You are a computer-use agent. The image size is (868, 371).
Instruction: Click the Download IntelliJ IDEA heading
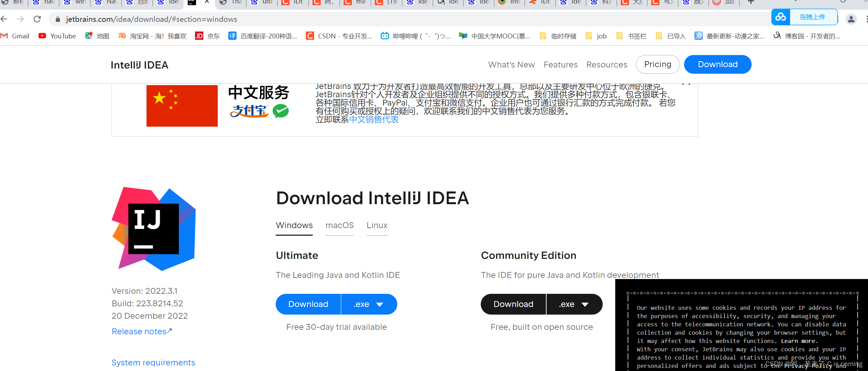coord(372,198)
